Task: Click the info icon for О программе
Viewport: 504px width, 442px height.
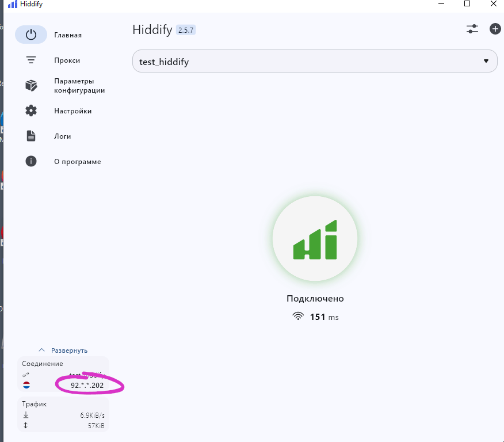Action: click(31, 162)
